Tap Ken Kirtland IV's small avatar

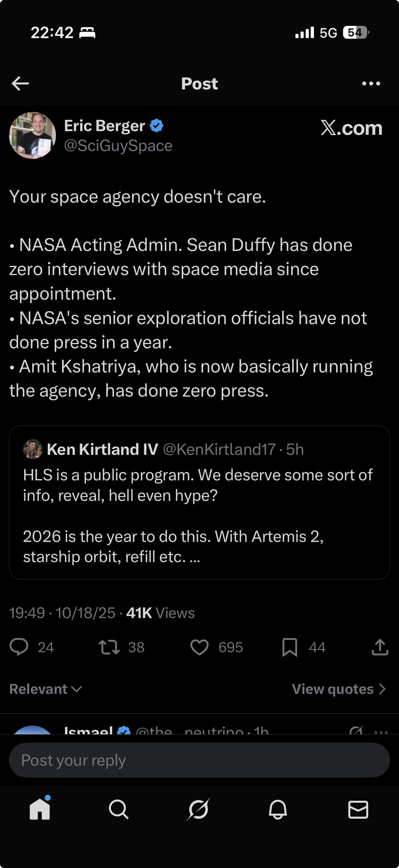coord(33,449)
